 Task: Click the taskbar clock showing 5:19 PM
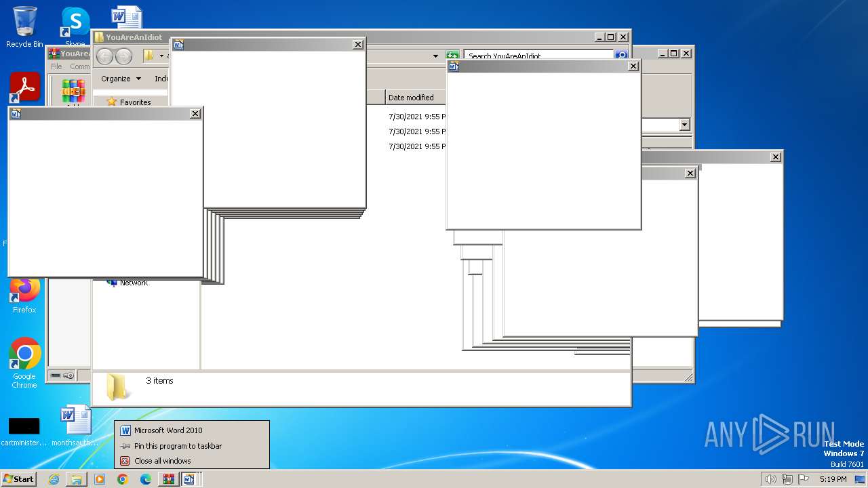pyautogui.click(x=833, y=479)
